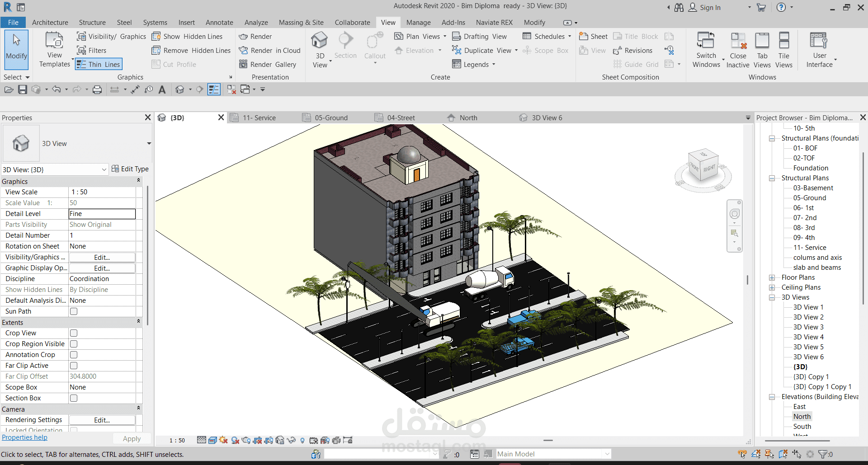Viewport: 868px width, 465px height.
Task: Click the Save icon in quick access toolbar
Action: 23,89
